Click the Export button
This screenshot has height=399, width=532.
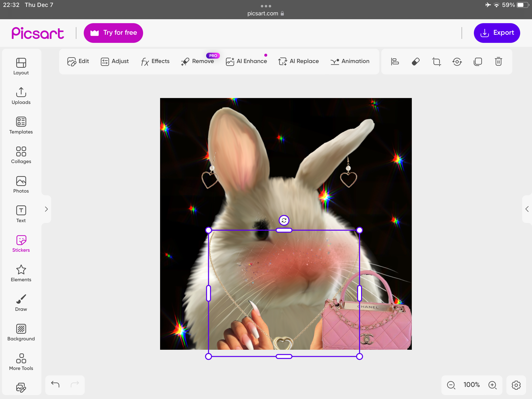click(497, 33)
